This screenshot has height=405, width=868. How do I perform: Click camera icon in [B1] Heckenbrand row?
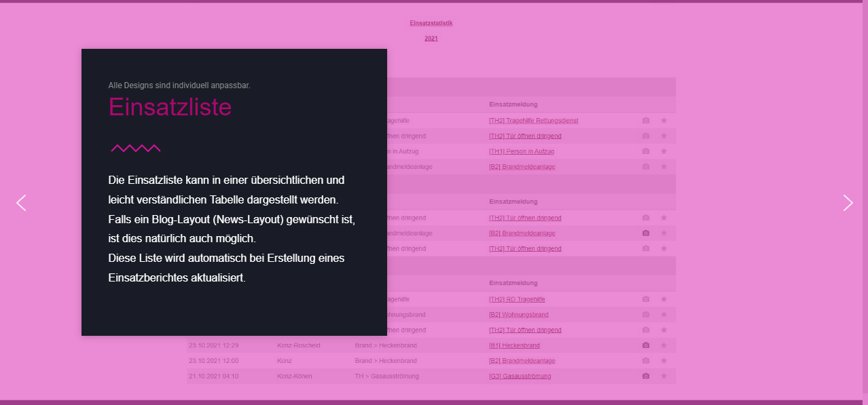(646, 345)
